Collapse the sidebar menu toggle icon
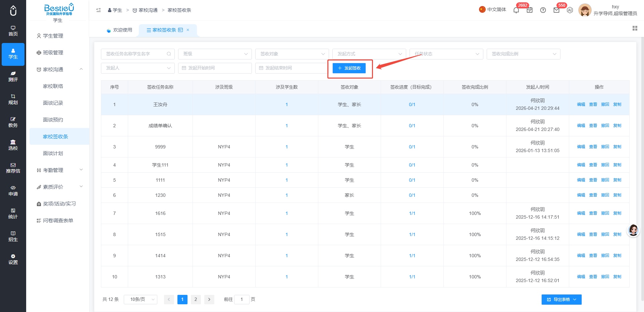 [x=99, y=10]
